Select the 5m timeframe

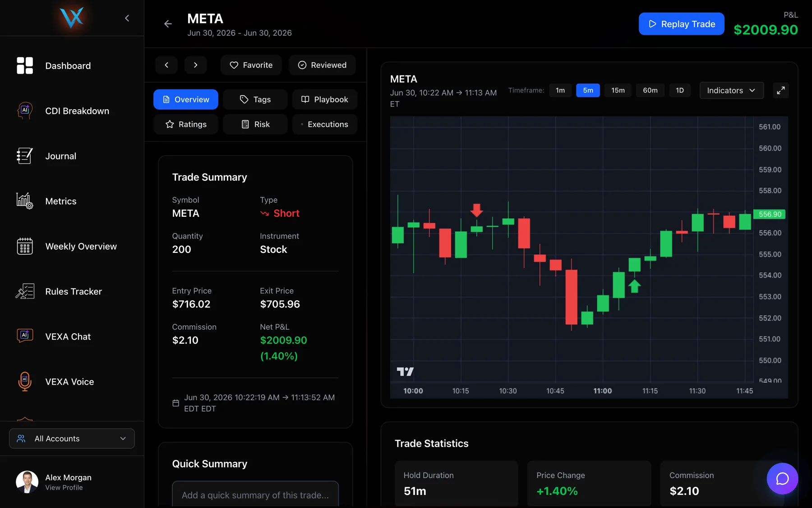click(x=588, y=90)
